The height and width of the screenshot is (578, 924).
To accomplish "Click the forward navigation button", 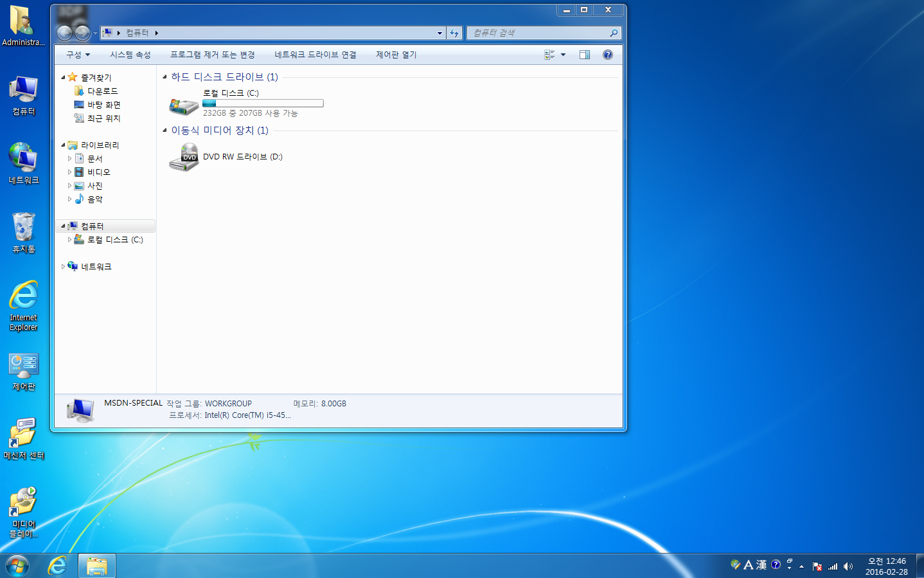I will [82, 33].
